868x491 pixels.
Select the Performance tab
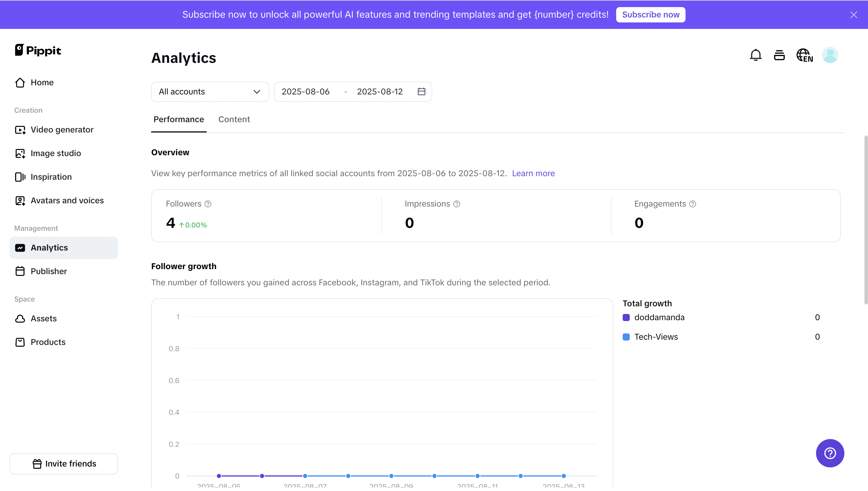pyautogui.click(x=178, y=120)
